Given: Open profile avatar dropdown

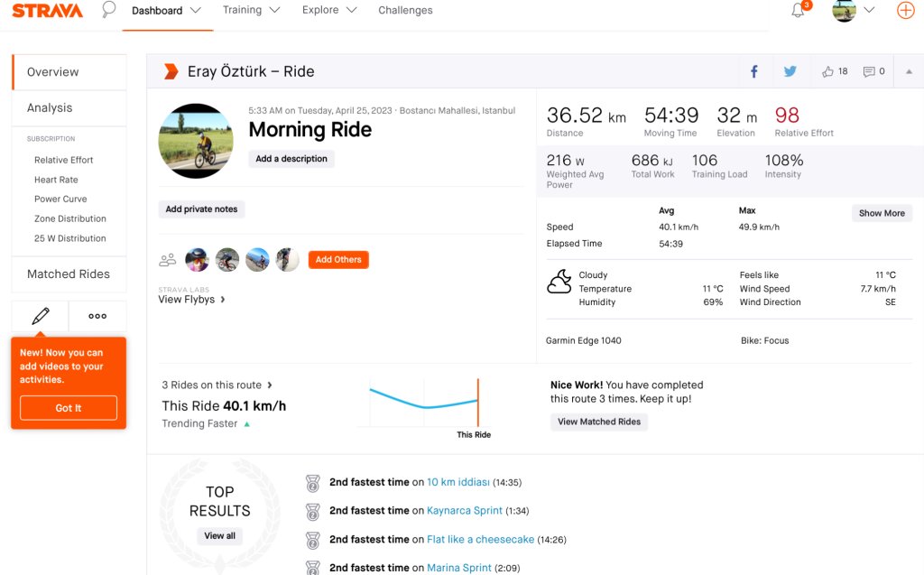Looking at the screenshot, I should 854,11.
